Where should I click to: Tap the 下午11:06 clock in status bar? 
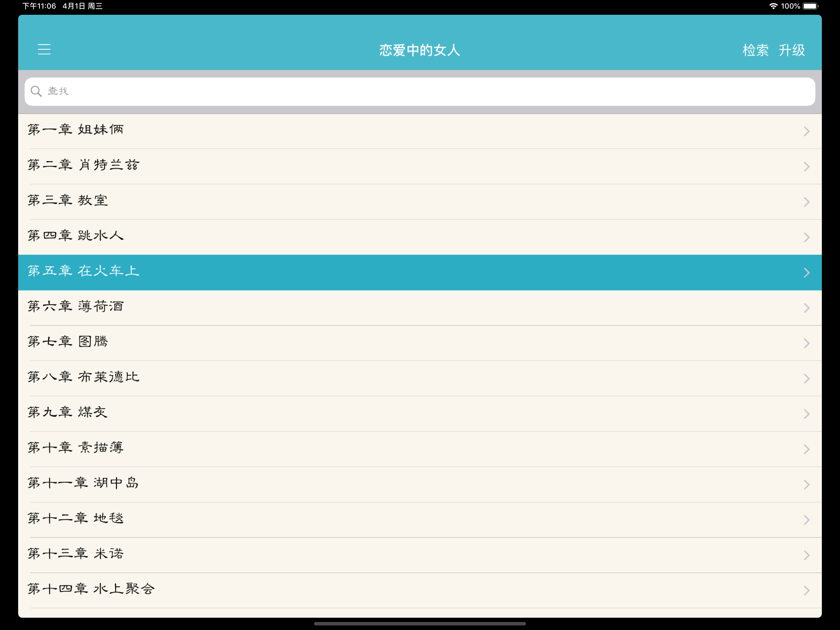[x=39, y=6]
